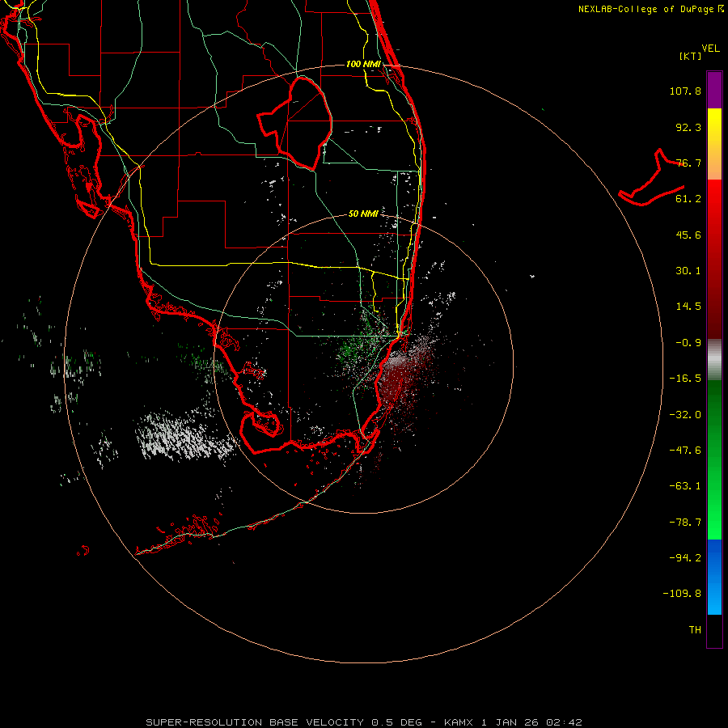Click the VEL legend title
728x728 pixels.
711,48
